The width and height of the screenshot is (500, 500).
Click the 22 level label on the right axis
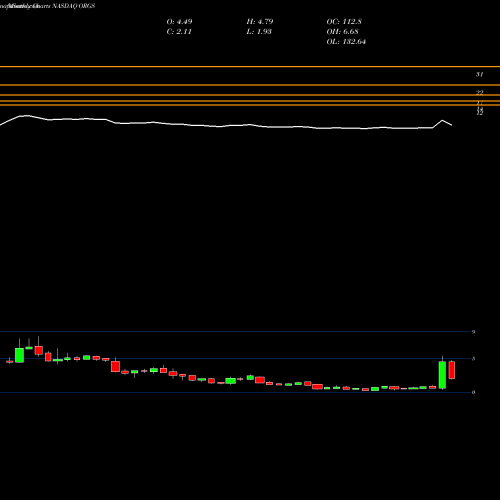[479, 93]
